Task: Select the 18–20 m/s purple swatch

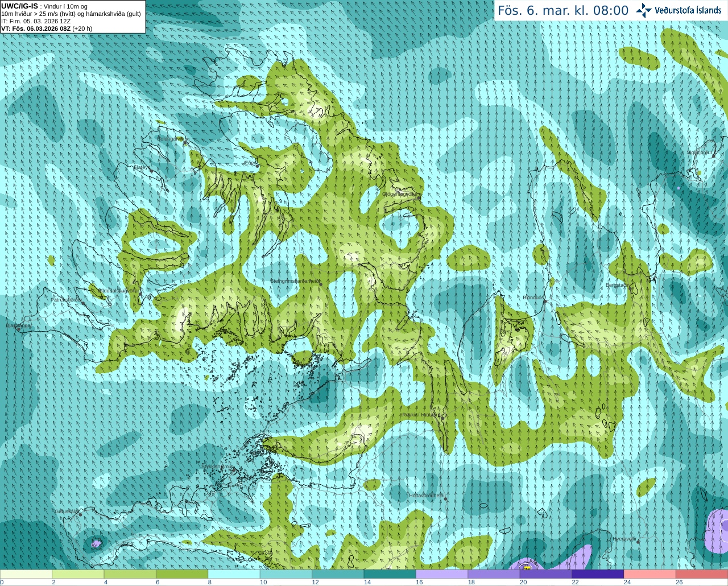Action: 494,574
